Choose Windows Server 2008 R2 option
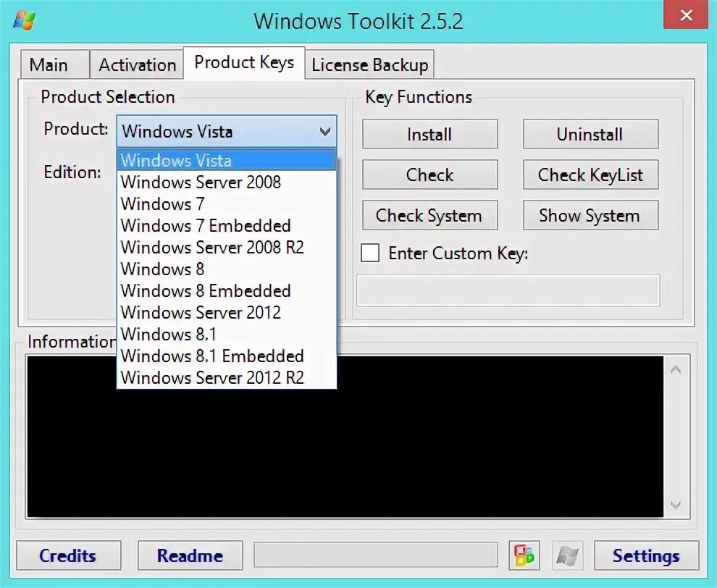 [x=227, y=248]
